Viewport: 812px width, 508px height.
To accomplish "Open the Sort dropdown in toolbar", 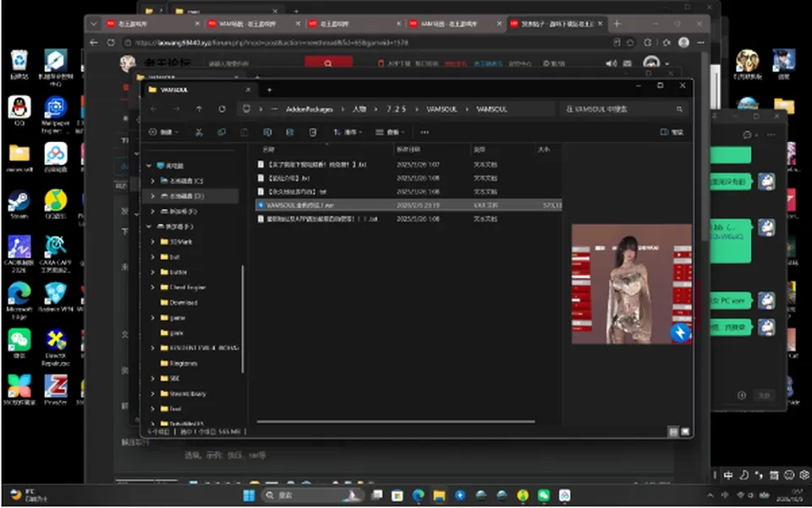I will coord(348,133).
